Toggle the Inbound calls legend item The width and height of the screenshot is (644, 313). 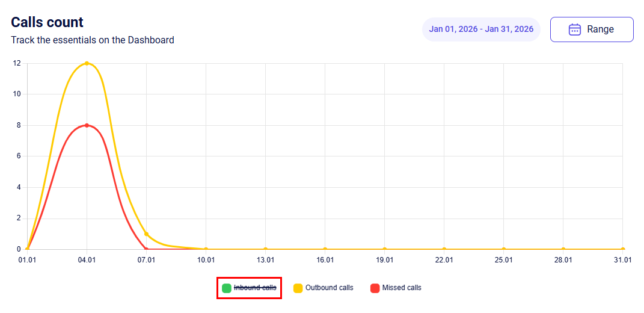coord(255,288)
